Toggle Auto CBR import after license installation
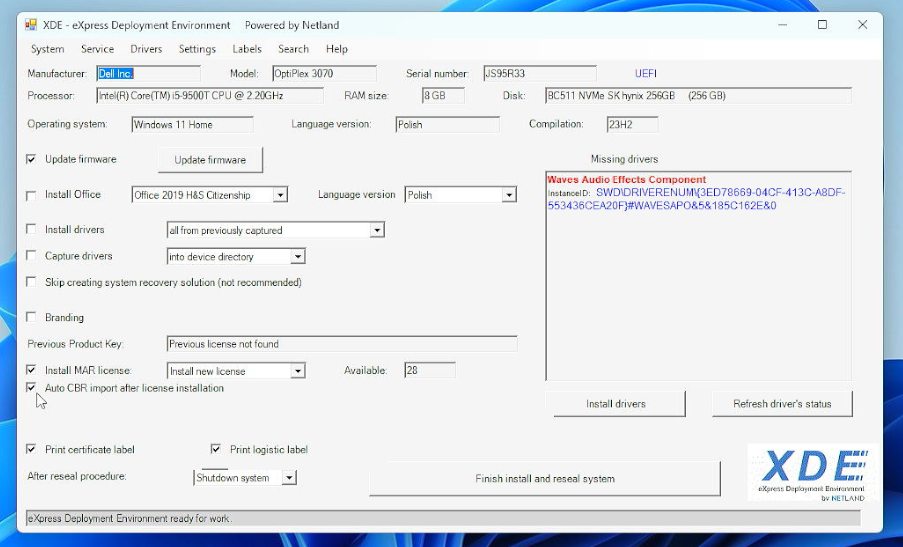Viewport: 903px width, 547px height. 32,388
